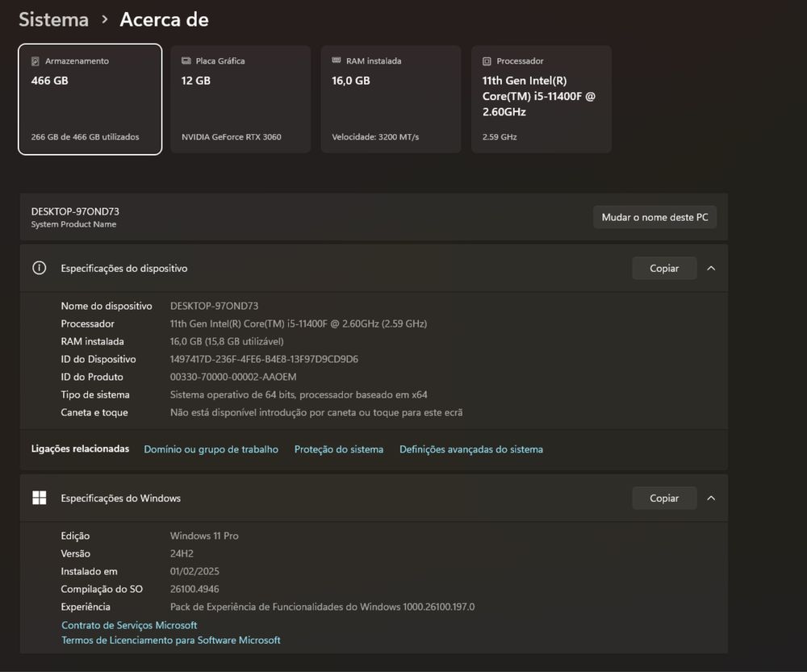The image size is (807, 672).
Task: Click the graphics card icon
Action: 186,61
